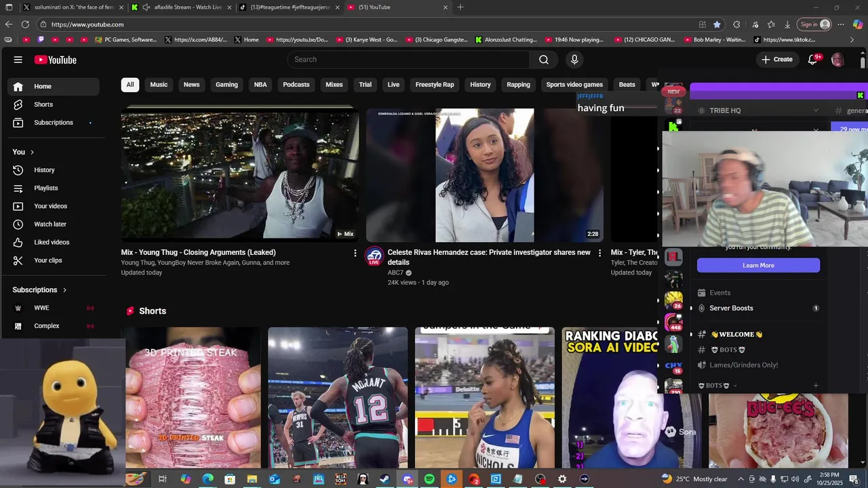Screen dimensions: 868x488
Task: Click Sign in browser profile button
Action: [x=814, y=24]
